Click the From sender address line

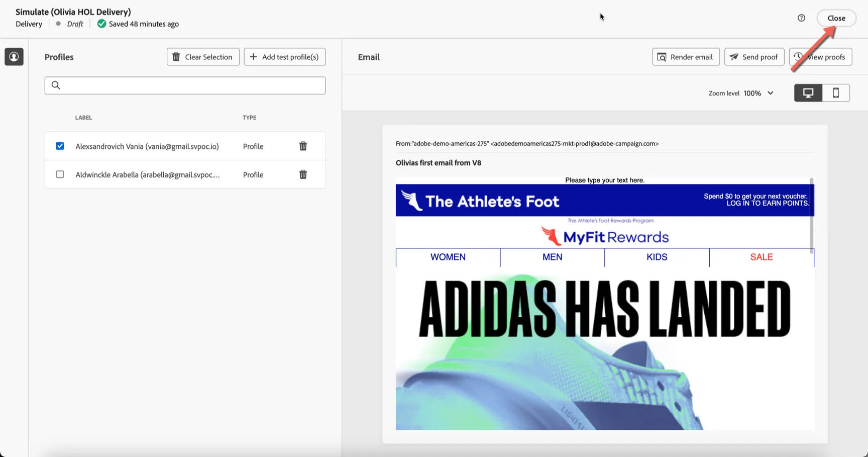527,144
